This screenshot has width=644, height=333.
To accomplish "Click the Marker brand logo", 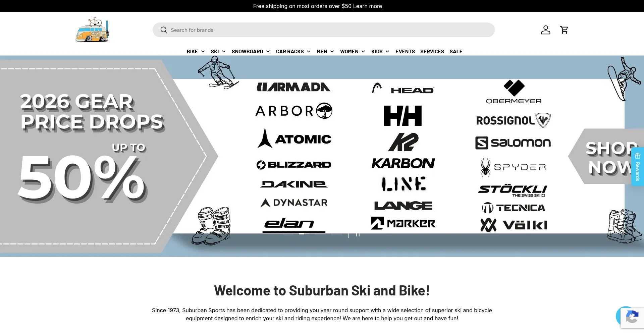I will [x=403, y=223].
